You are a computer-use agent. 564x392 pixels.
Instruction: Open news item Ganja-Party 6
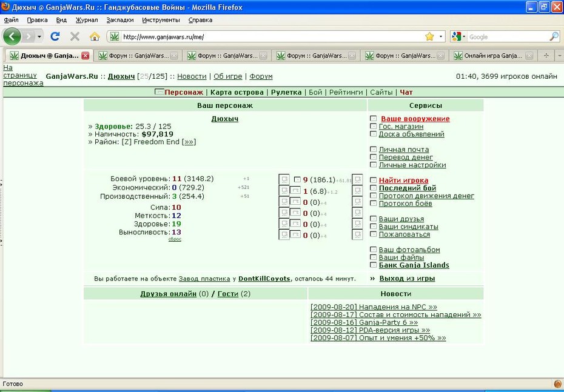pyautogui.click(x=364, y=322)
